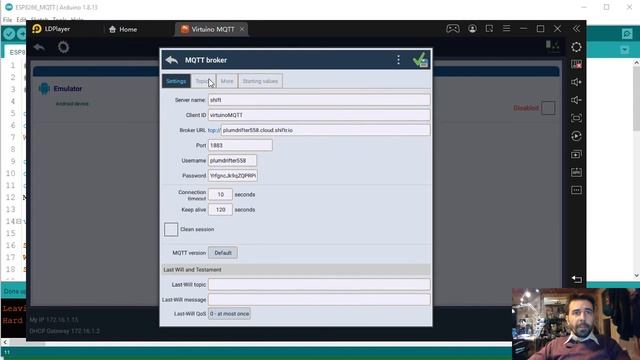Open Arduino Serial Monitor icon
Screen dimensions: 640x360
(627, 34)
